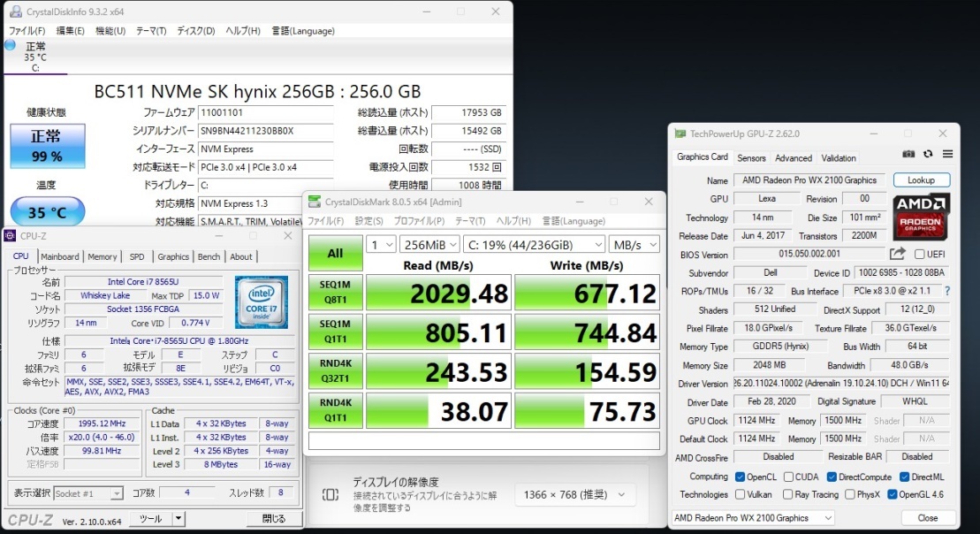Switch to the Mainboard tab in CPU-Z
The height and width of the screenshot is (534, 980).
click(60, 256)
